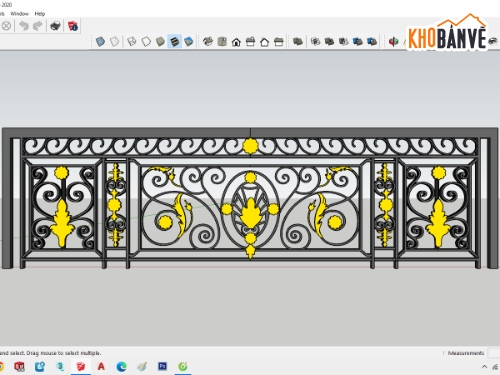Screen dimensions: 500x375
Task: Select Wireframe face style
Action: pos(132,42)
